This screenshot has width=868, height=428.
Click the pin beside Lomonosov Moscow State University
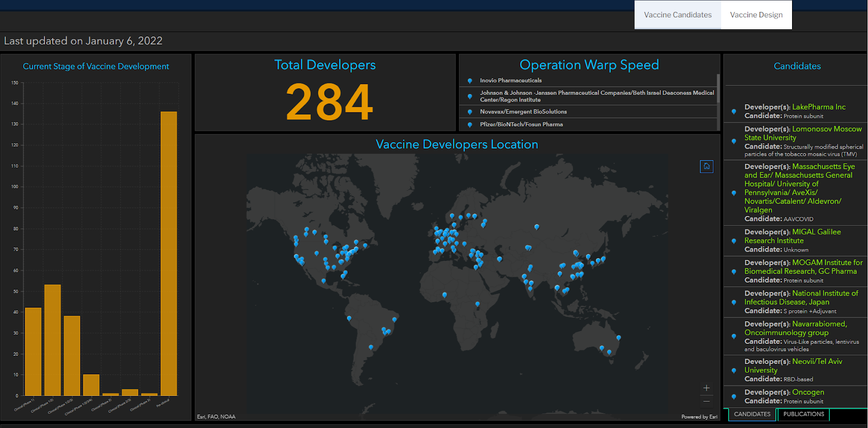(734, 142)
